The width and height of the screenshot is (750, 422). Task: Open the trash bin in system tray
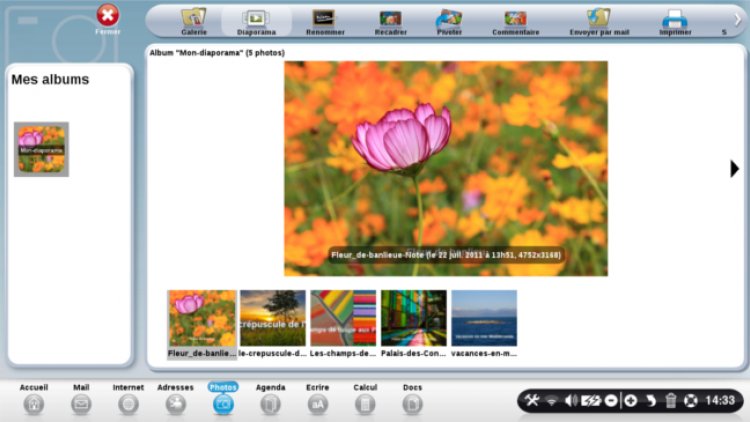point(671,401)
